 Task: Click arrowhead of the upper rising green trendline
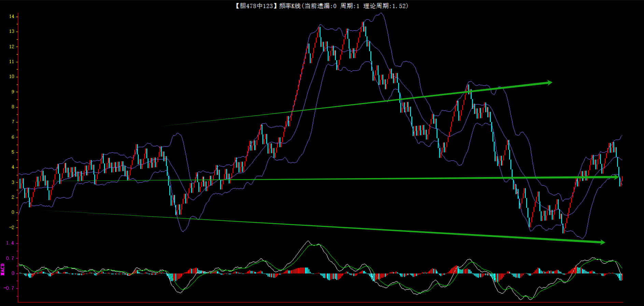point(549,83)
